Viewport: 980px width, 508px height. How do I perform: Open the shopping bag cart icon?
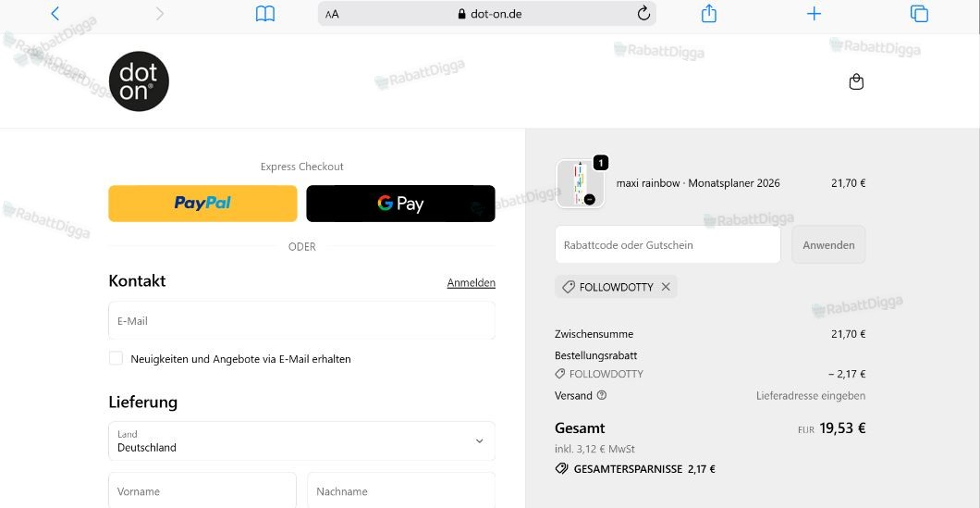856,82
